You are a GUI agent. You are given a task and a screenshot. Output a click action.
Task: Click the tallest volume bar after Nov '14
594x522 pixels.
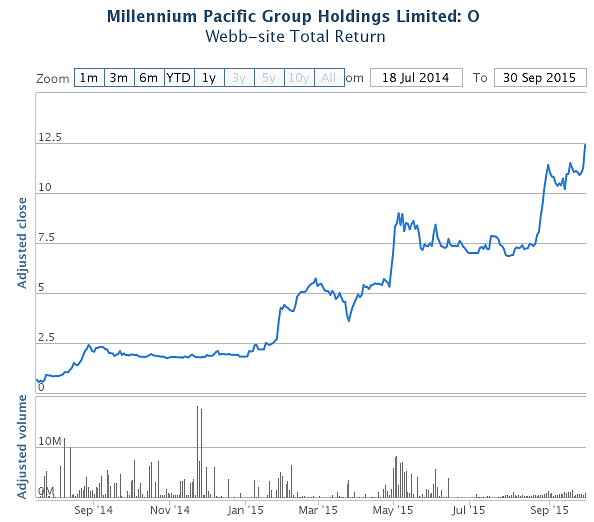click(x=197, y=452)
